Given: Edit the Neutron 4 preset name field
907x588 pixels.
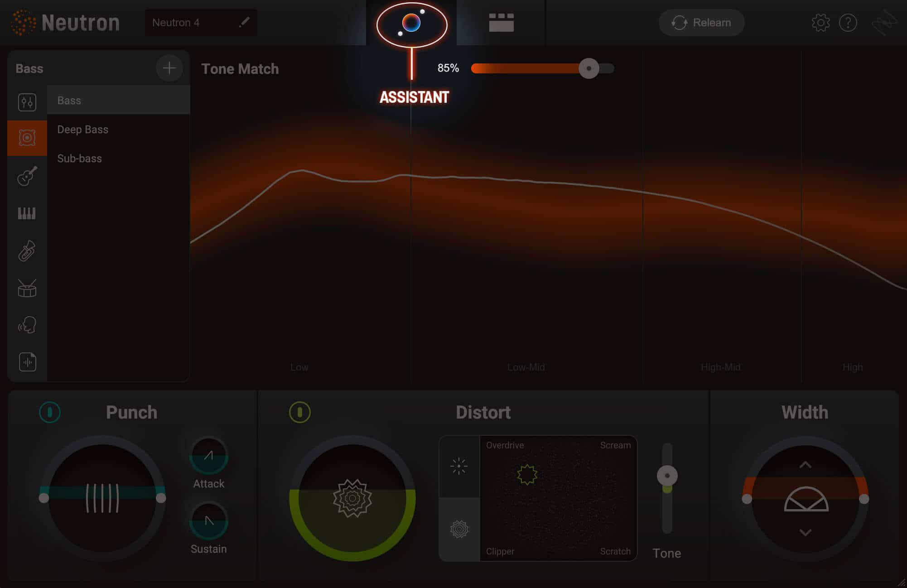Looking at the screenshot, I should tap(201, 23).
